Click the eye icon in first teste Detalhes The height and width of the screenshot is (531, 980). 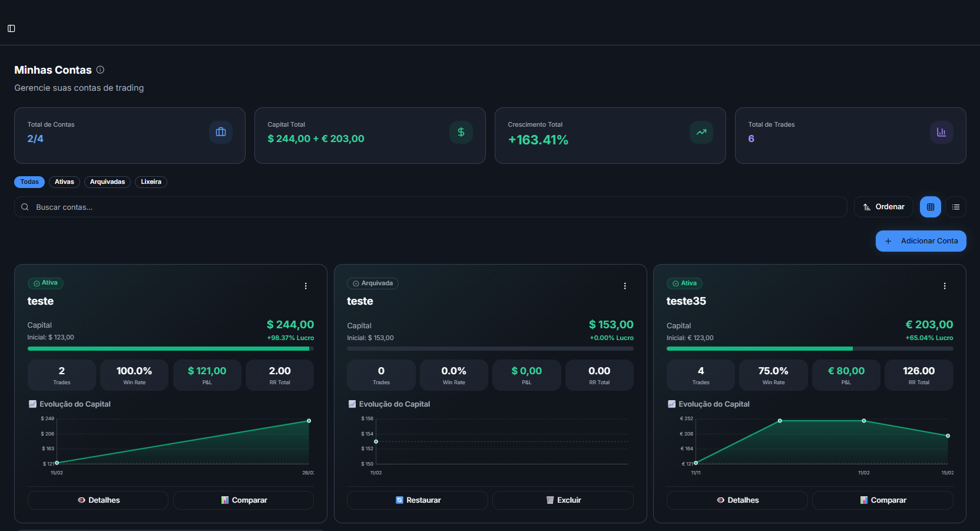[81, 500]
